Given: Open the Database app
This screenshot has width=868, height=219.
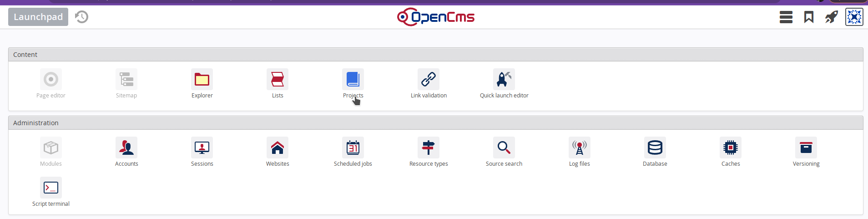Looking at the screenshot, I should 655,148.
